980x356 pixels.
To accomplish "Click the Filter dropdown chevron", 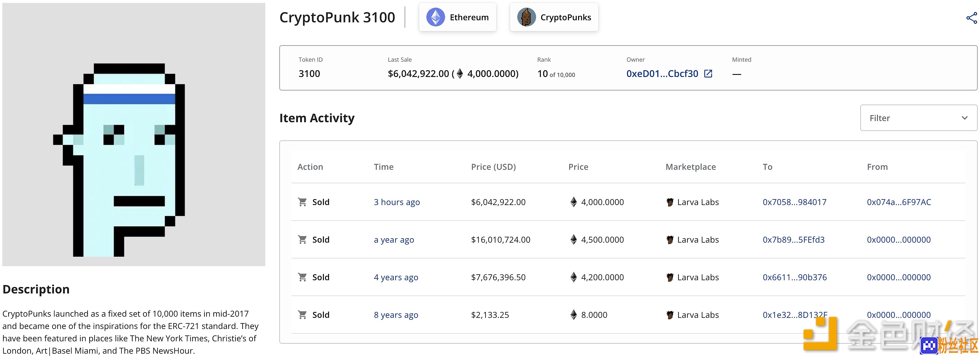I will tap(964, 118).
